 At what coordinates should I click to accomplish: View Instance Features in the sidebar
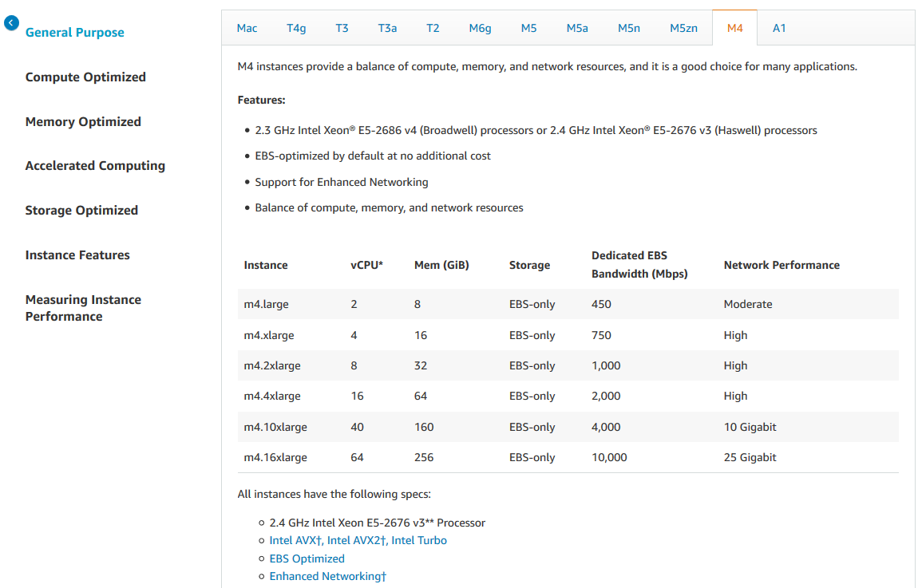(77, 255)
